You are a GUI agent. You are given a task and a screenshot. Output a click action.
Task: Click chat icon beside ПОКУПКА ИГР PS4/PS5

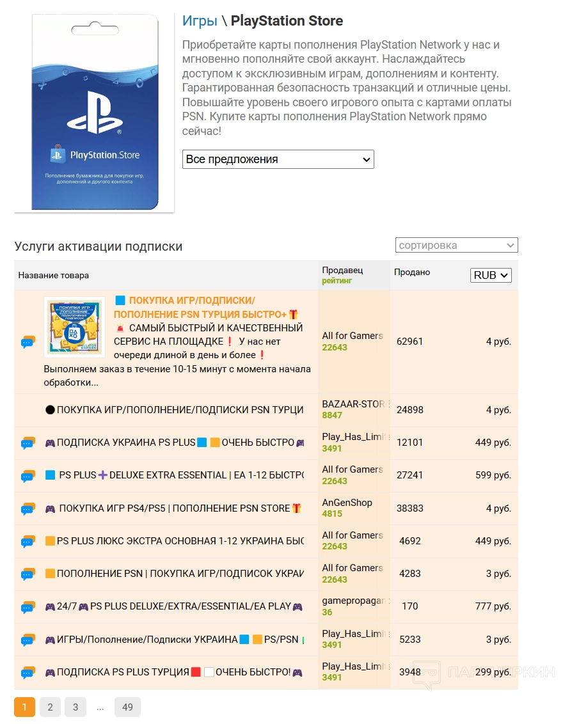(x=28, y=508)
